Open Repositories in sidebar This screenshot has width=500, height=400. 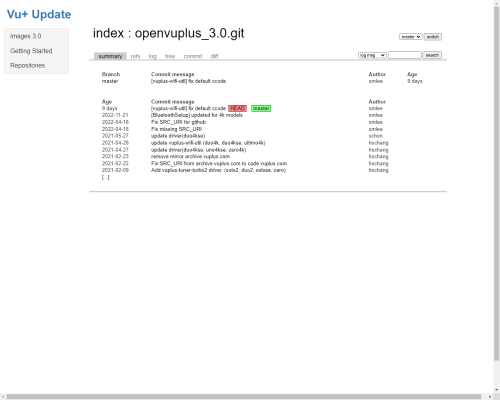point(27,65)
